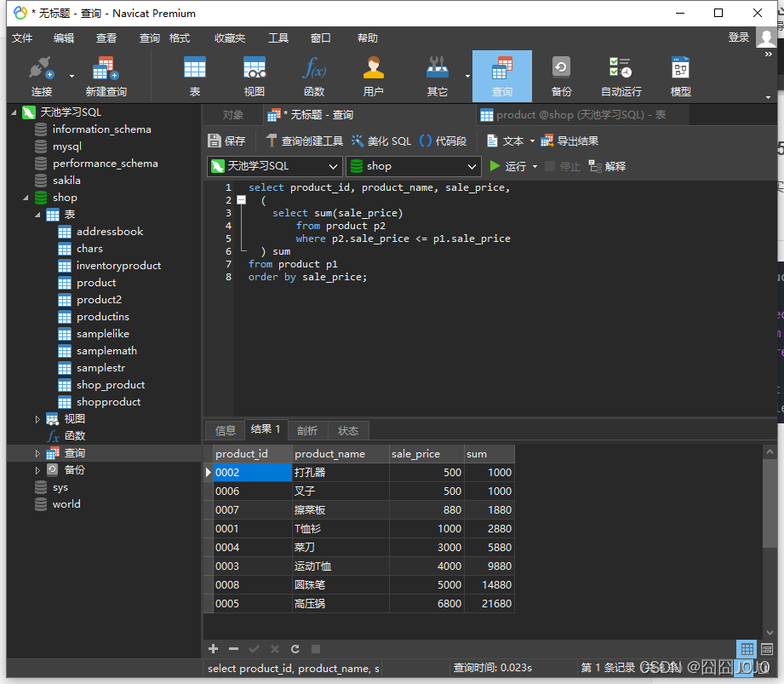Sort by sale_price column header
This screenshot has width=784, height=684.
pos(426,454)
